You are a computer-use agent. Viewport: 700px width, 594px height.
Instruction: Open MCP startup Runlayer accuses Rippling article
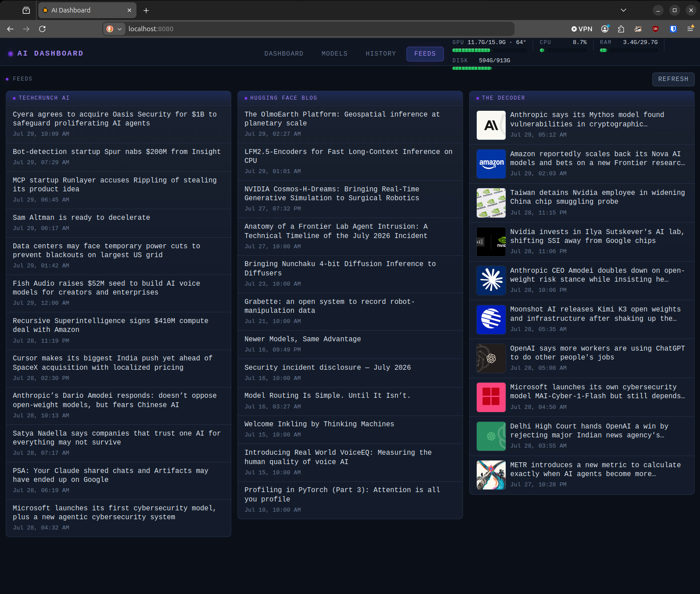click(118, 190)
